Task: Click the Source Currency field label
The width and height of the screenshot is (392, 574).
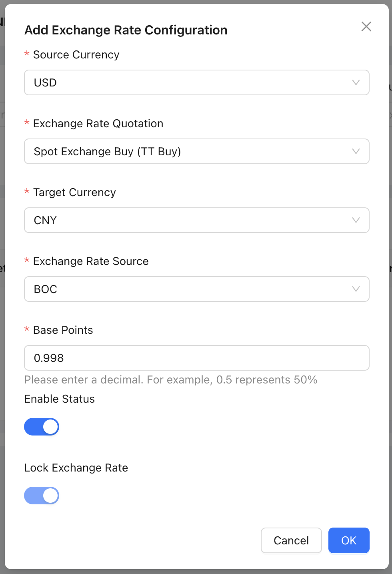Action: click(76, 54)
